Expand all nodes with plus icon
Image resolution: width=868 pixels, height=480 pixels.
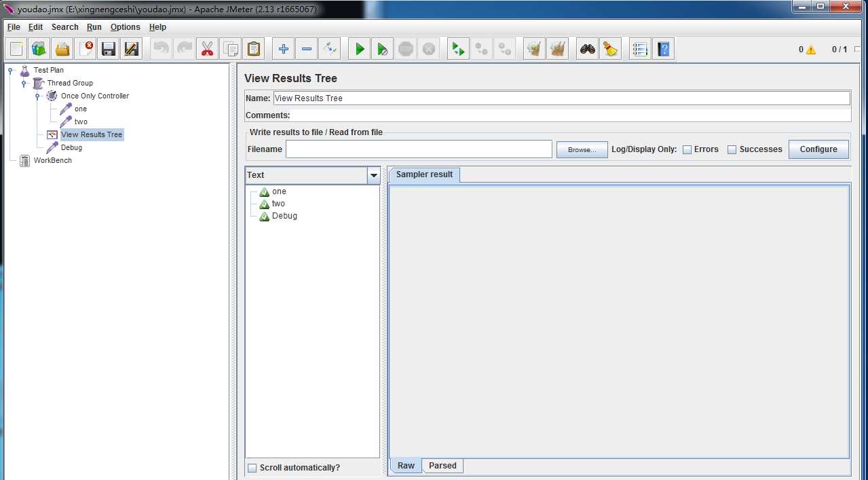pos(284,49)
